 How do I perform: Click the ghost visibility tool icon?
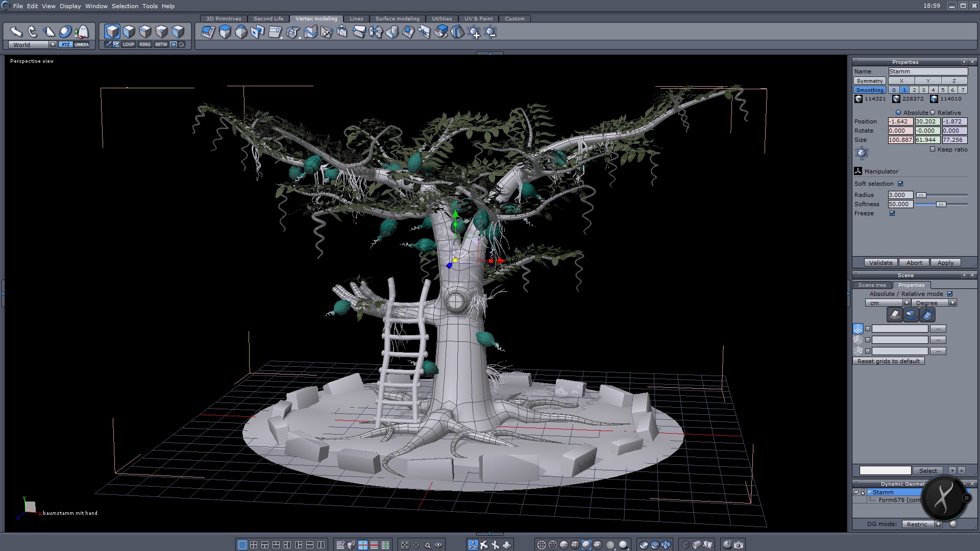pos(82,32)
